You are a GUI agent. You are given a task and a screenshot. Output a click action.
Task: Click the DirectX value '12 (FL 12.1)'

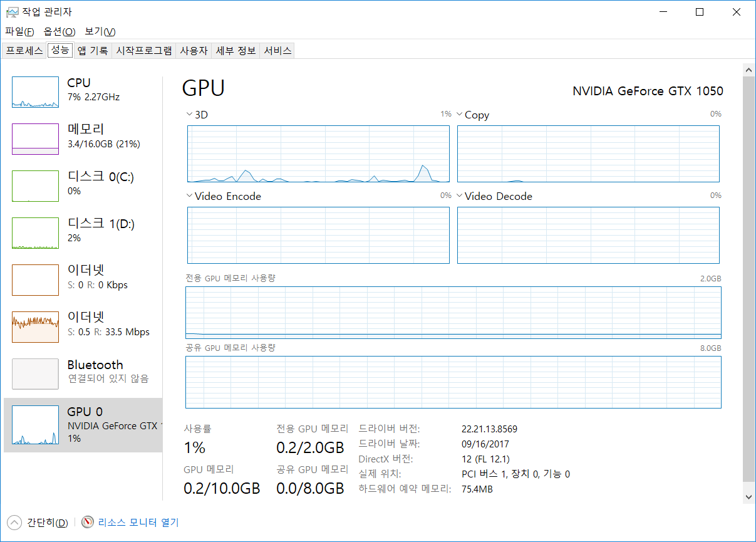485,459
